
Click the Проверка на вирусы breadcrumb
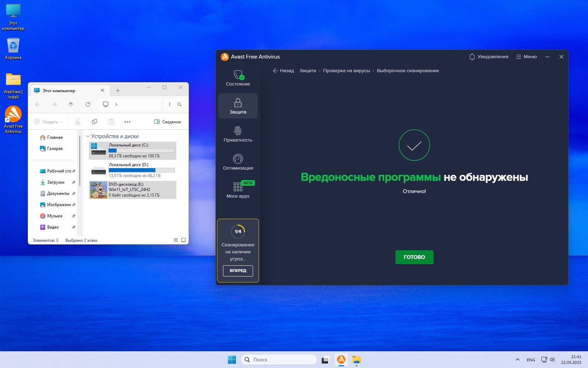[346, 71]
